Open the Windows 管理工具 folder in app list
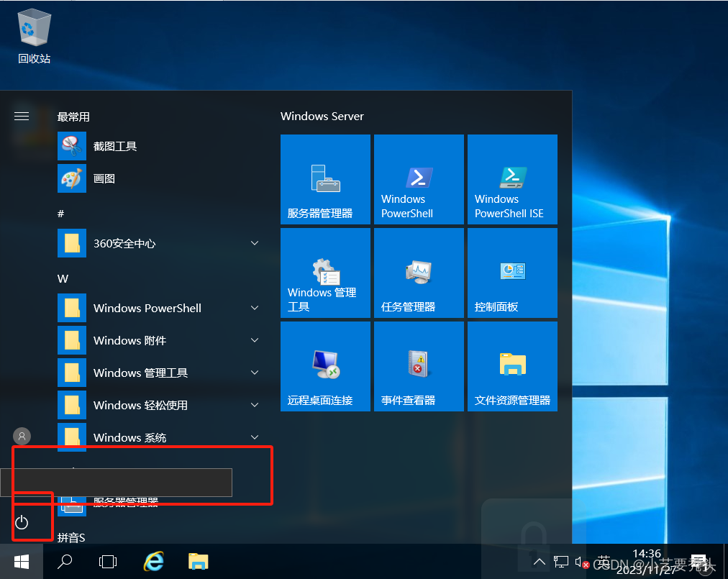Image resolution: width=728 pixels, height=579 pixels. [x=158, y=373]
